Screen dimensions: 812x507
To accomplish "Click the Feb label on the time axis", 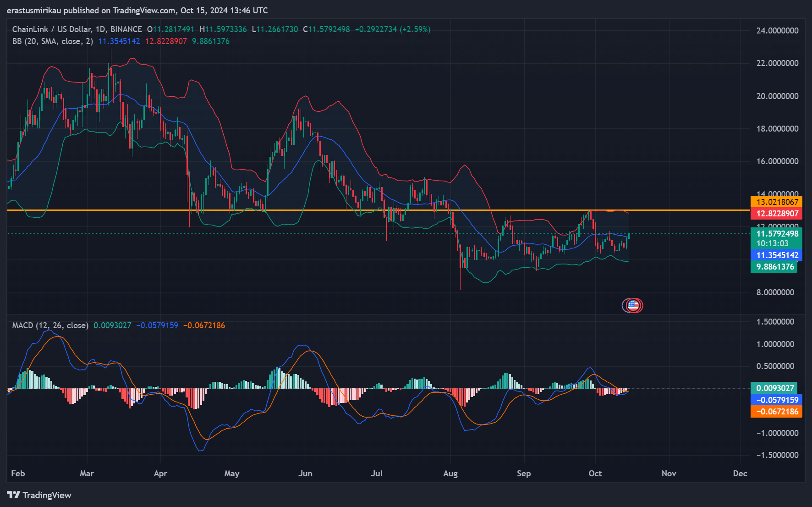I will click(x=18, y=474).
